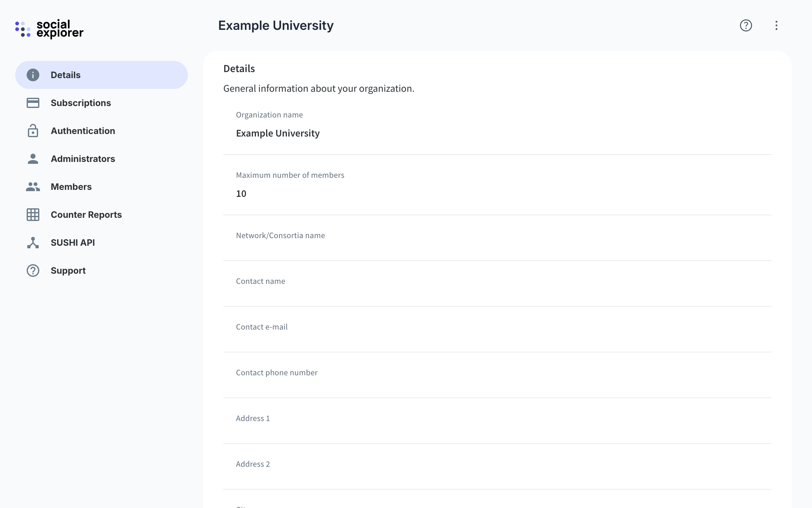This screenshot has width=812, height=508.
Task: Click the Members group icon
Action: pos(33,186)
